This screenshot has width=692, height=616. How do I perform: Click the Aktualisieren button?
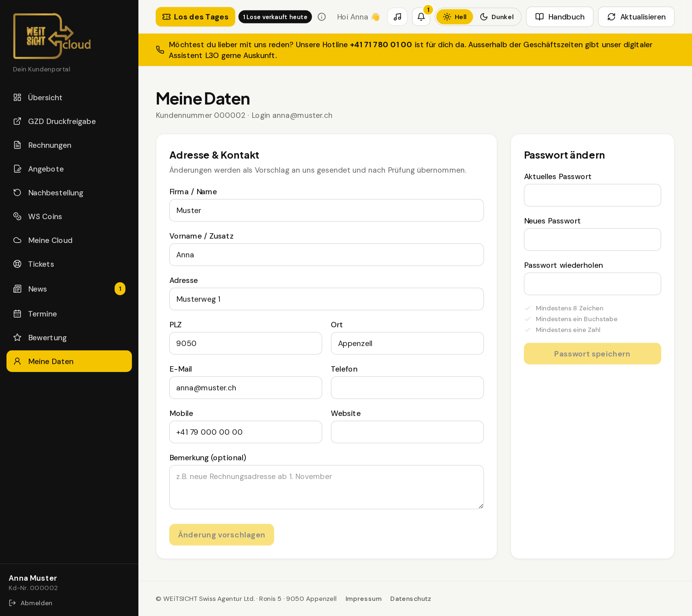coord(636,17)
